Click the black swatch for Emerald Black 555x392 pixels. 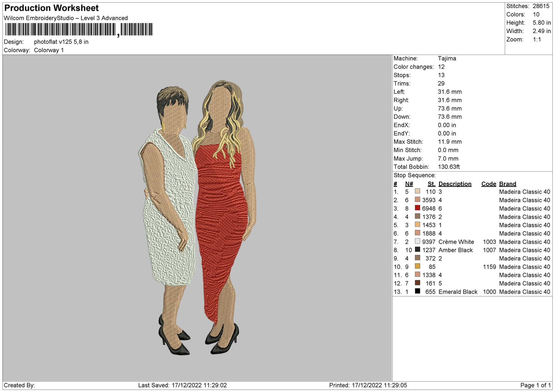tap(417, 291)
